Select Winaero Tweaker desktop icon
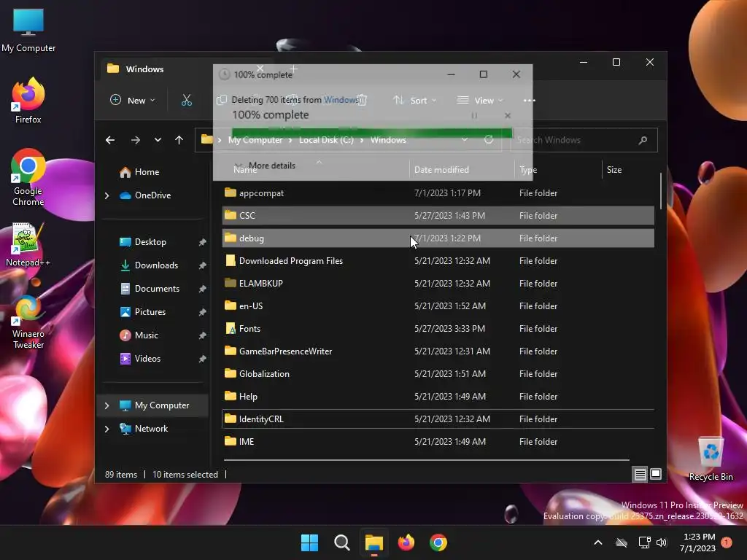This screenshot has height=560, width=747. (28, 322)
